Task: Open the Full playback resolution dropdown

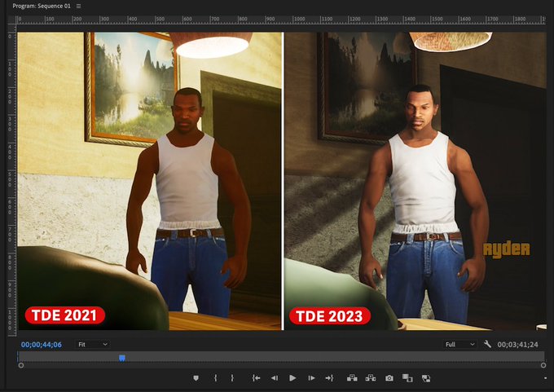Action: point(459,344)
